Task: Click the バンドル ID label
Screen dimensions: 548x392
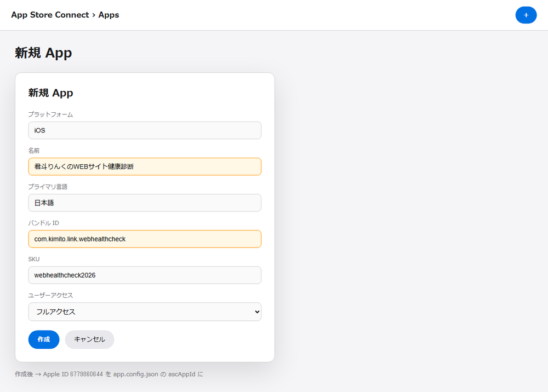Action: point(44,223)
